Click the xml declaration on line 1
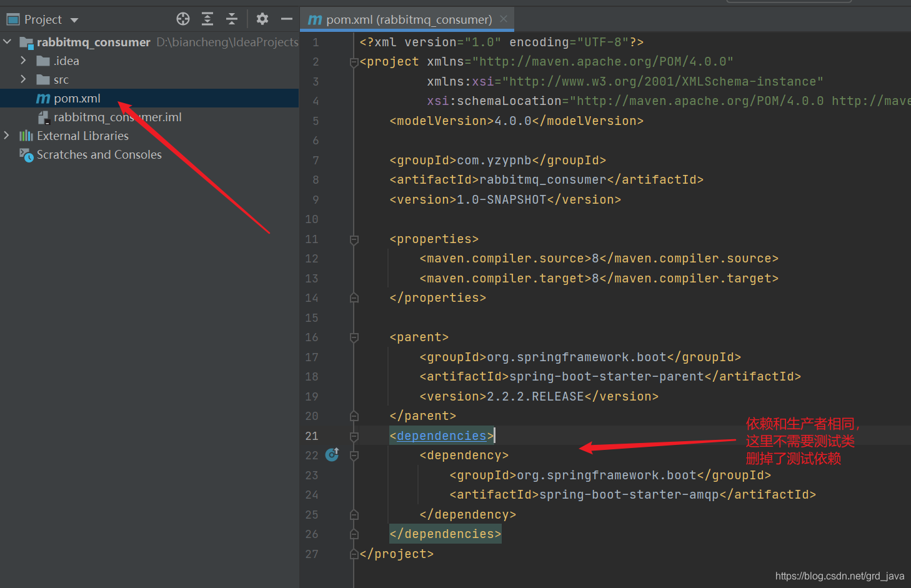This screenshot has height=588, width=911. 502,42
